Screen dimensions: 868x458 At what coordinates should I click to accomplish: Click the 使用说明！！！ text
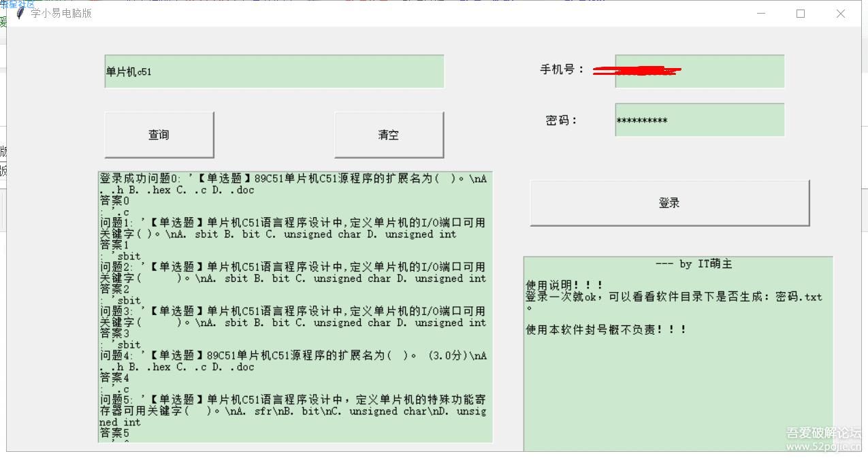click(x=564, y=286)
